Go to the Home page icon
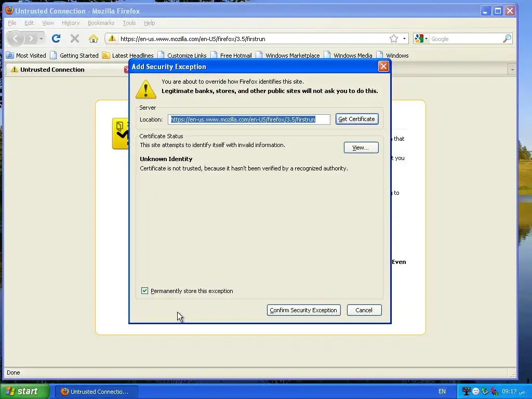The width and height of the screenshot is (532, 399). click(94, 38)
